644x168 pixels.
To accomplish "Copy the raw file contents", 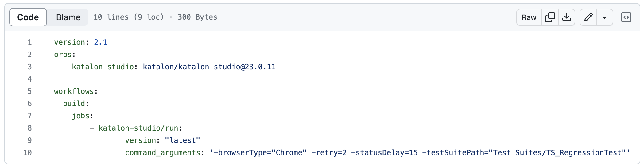I will pyautogui.click(x=550, y=17).
